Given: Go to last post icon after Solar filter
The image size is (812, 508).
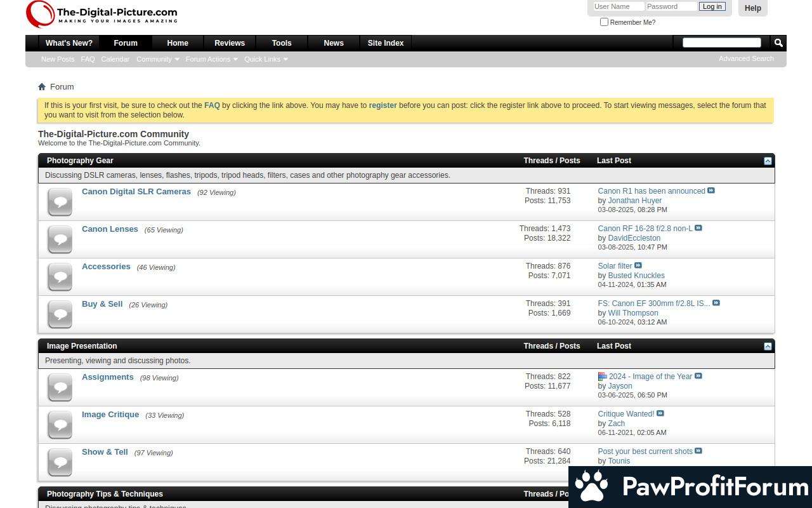Looking at the screenshot, I should coord(638,265).
